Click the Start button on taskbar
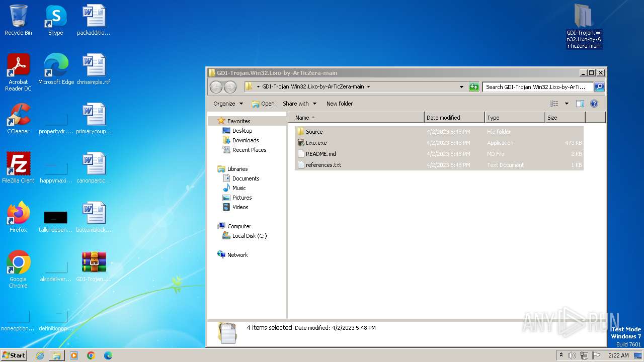 point(14,355)
